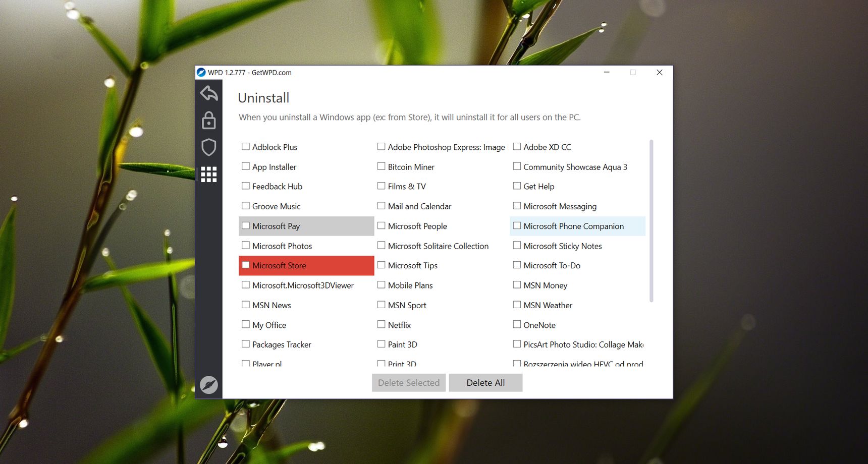Check the MSN Money checkbox
Image resolution: width=868 pixels, height=464 pixels.
(517, 285)
